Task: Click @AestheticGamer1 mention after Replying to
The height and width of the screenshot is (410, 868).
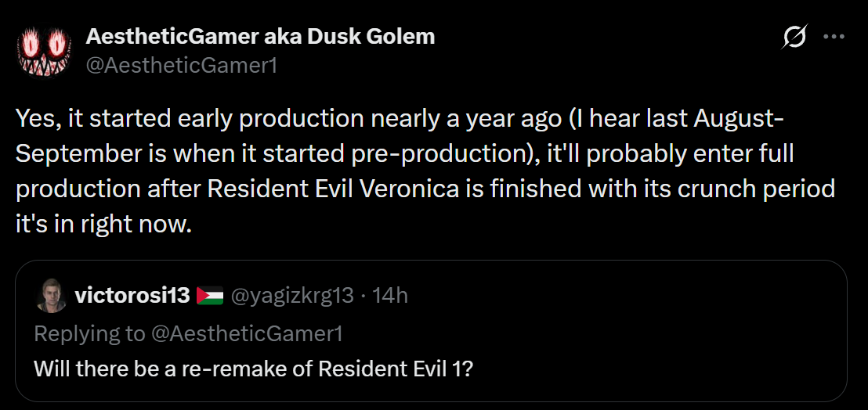Action: tap(247, 333)
